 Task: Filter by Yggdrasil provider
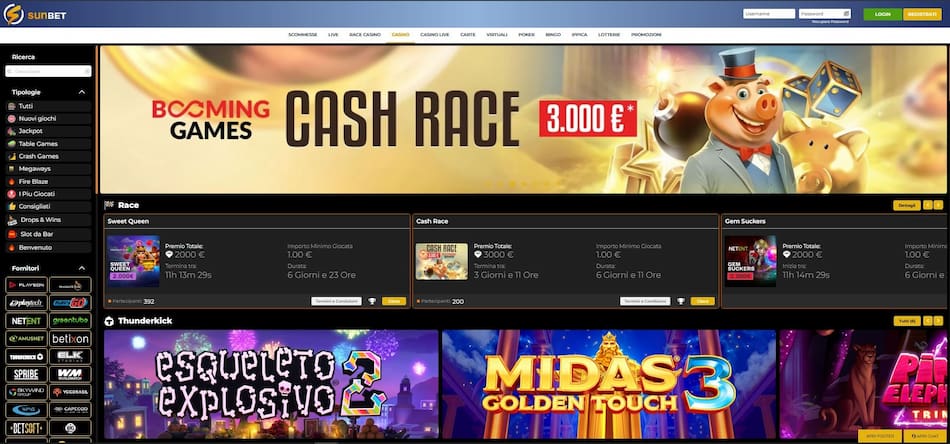point(70,392)
